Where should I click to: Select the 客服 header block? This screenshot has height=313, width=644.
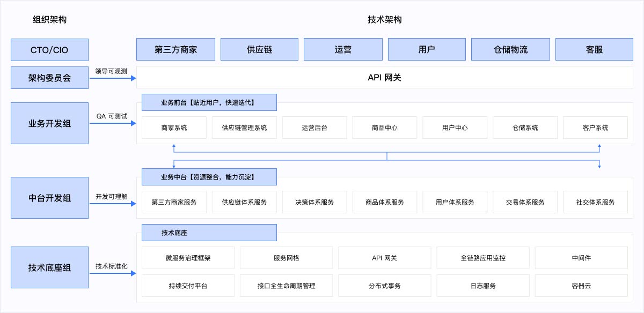[594, 49]
